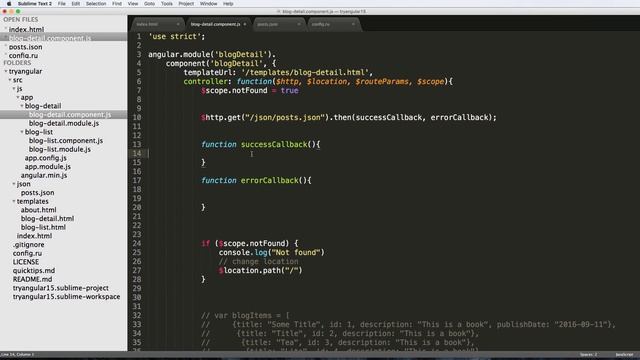Open the .gitignore file
Screen dimensions: 640x360
tap(28, 244)
